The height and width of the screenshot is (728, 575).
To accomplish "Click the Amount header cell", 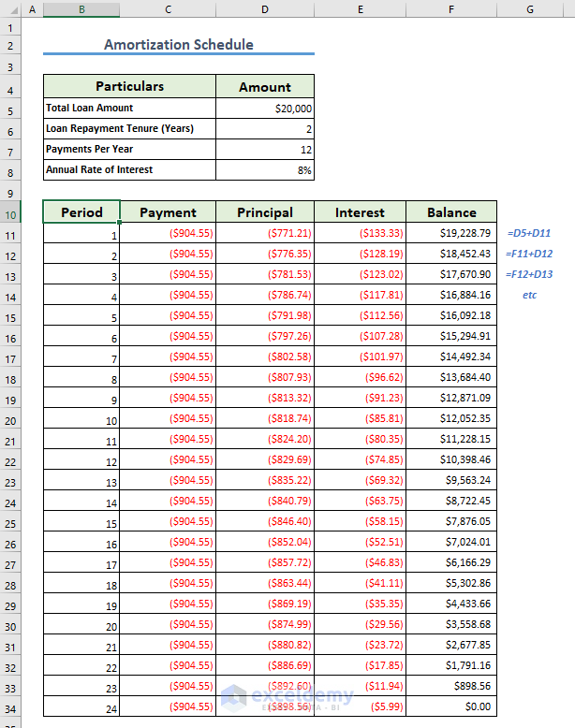I will click(x=265, y=86).
